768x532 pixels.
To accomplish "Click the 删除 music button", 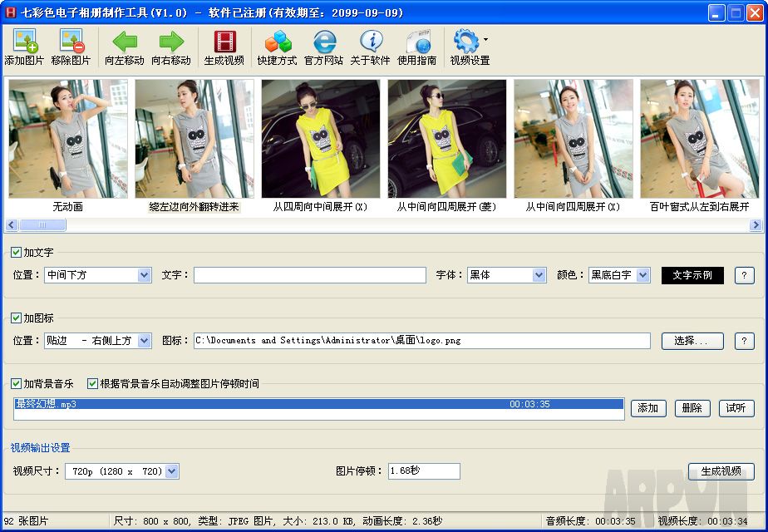I will click(x=692, y=408).
